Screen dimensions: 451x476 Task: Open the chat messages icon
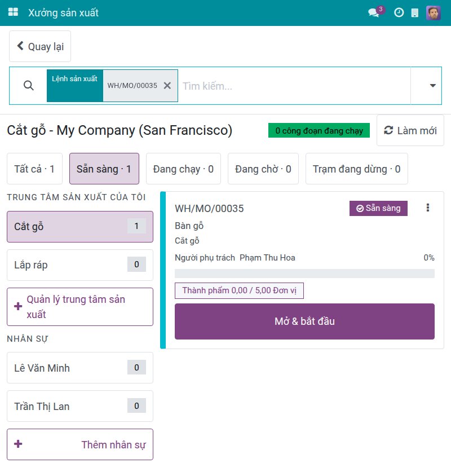point(374,13)
